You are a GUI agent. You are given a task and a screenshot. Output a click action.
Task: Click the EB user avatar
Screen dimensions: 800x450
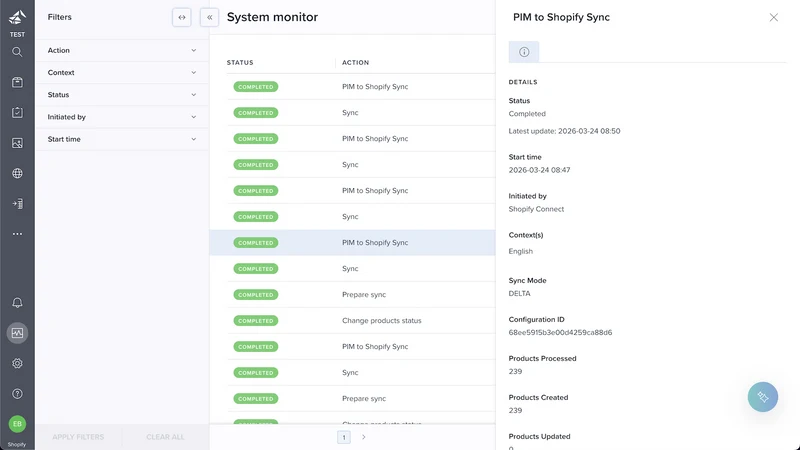pyautogui.click(x=17, y=424)
